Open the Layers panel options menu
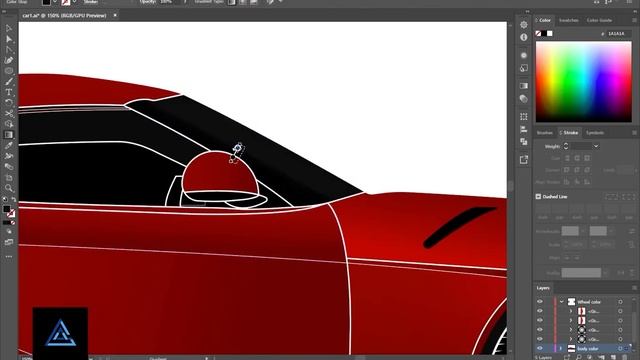The width and height of the screenshot is (640, 360). (x=634, y=288)
